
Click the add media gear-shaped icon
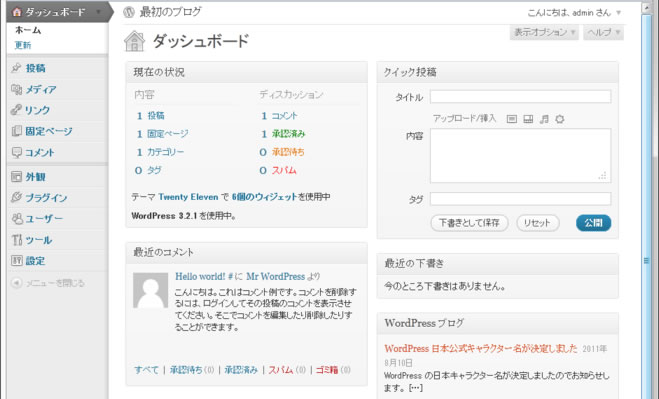559,119
